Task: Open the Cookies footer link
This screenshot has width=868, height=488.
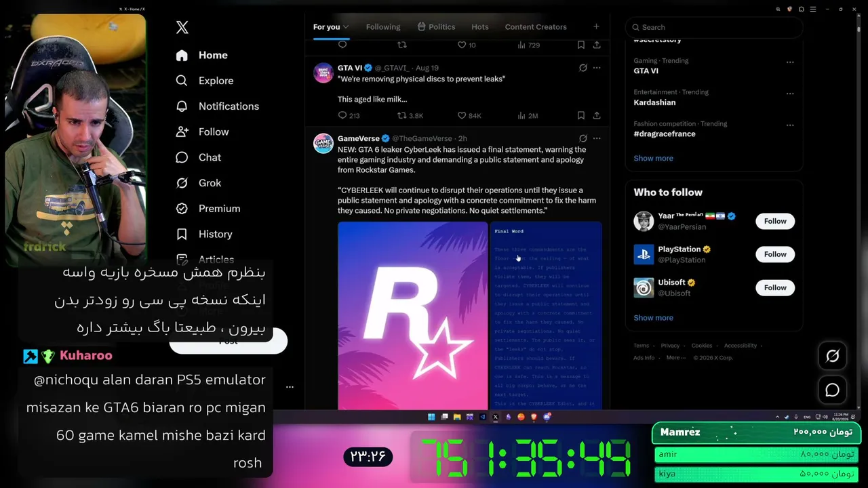Action: click(x=702, y=346)
